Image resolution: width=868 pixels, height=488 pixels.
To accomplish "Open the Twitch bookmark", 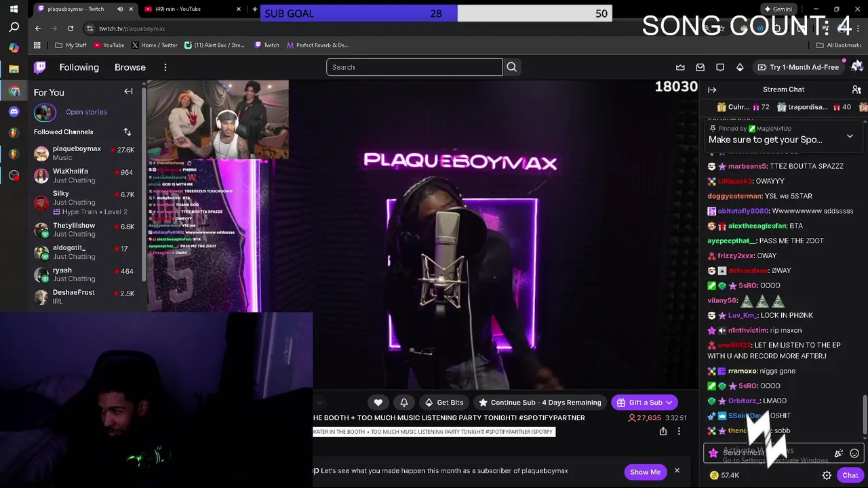I will pyautogui.click(x=267, y=45).
